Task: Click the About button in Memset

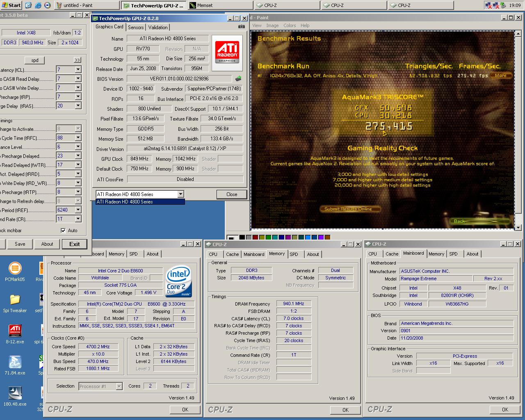Action: 47,244
